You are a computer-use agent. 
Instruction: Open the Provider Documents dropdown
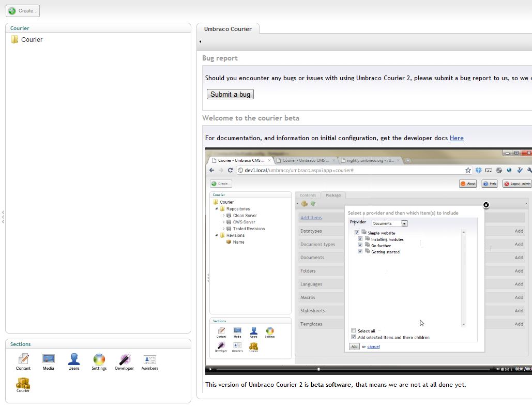(389, 223)
